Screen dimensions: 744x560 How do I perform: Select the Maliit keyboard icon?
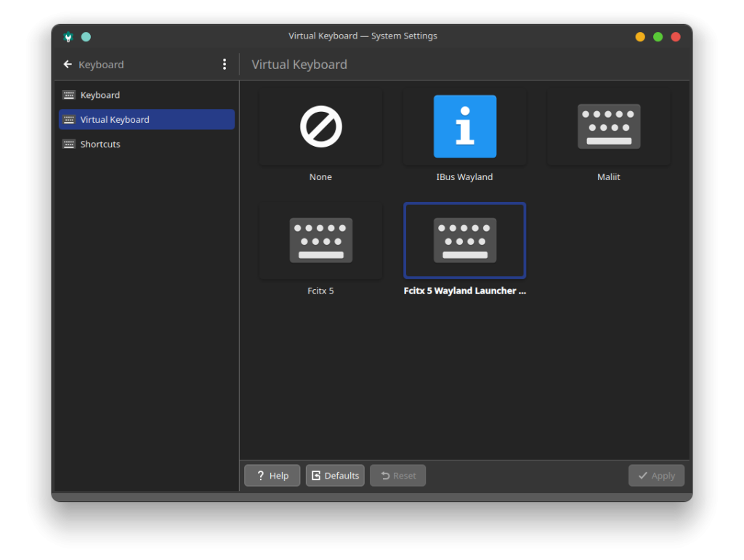point(609,127)
